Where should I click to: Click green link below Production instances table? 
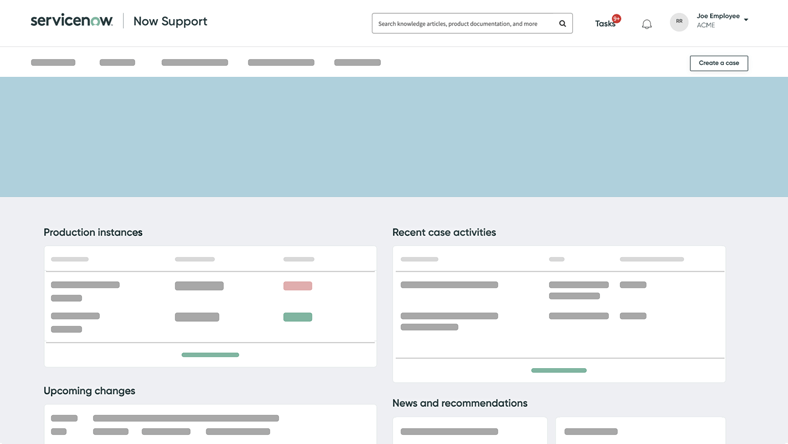point(210,355)
